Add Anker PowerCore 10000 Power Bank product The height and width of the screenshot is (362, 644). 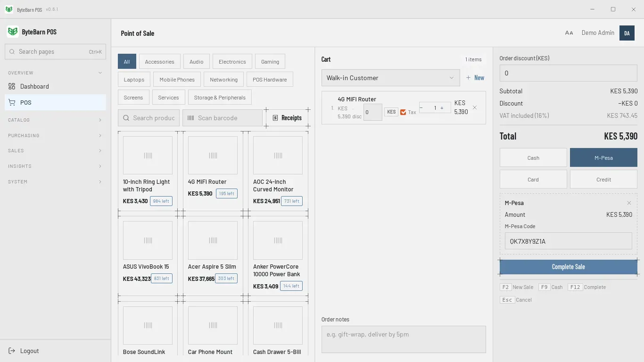pyautogui.click(x=278, y=256)
